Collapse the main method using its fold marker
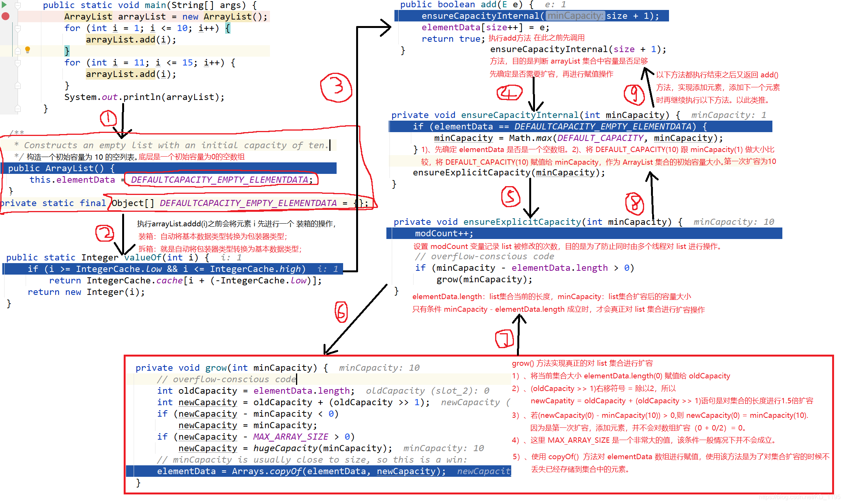Image resolution: width=844 pixels, height=504 pixels. point(18,5)
